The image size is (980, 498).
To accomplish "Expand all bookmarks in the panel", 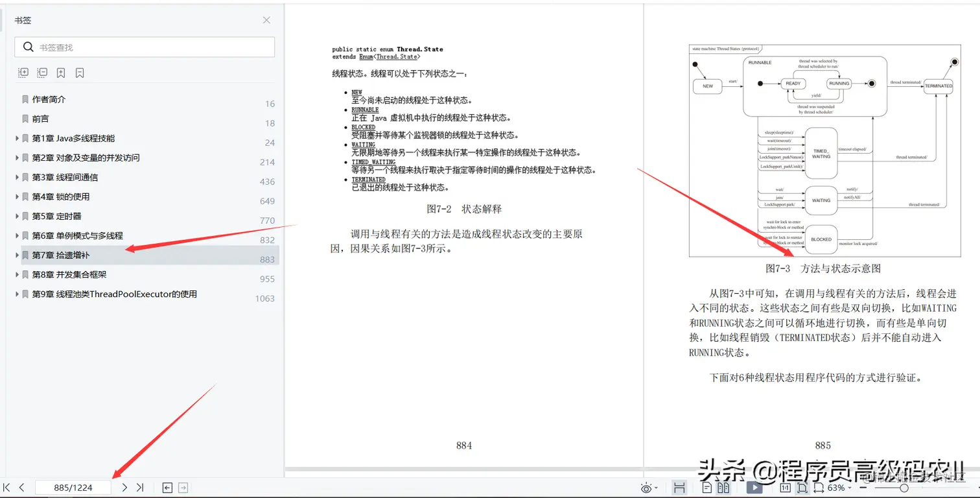I will (x=23, y=73).
